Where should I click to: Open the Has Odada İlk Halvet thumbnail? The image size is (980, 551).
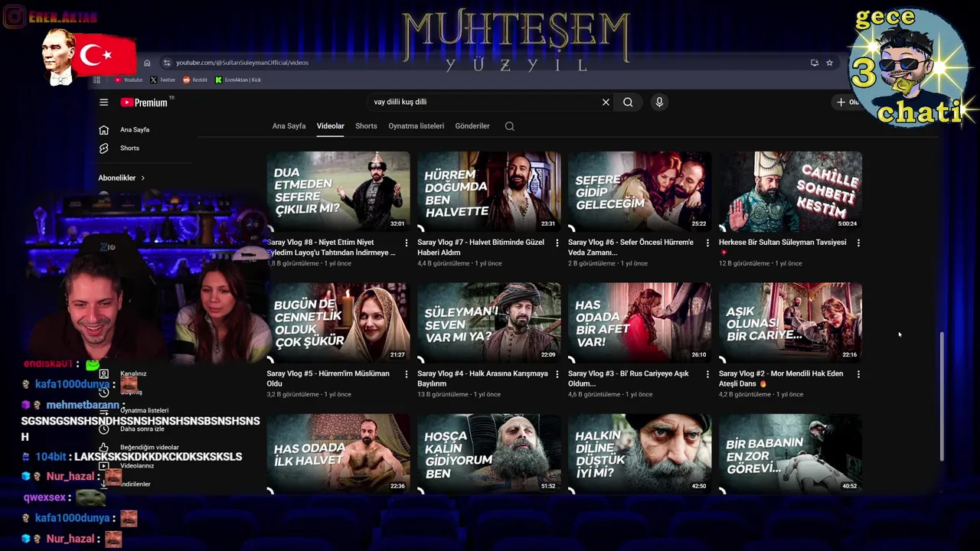click(338, 454)
